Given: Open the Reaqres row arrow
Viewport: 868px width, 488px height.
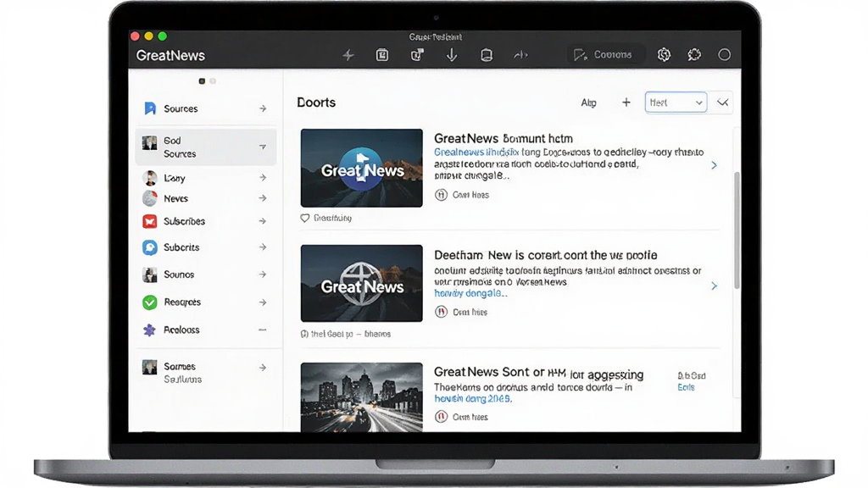Looking at the screenshot, I should click(x=263, y=302).
